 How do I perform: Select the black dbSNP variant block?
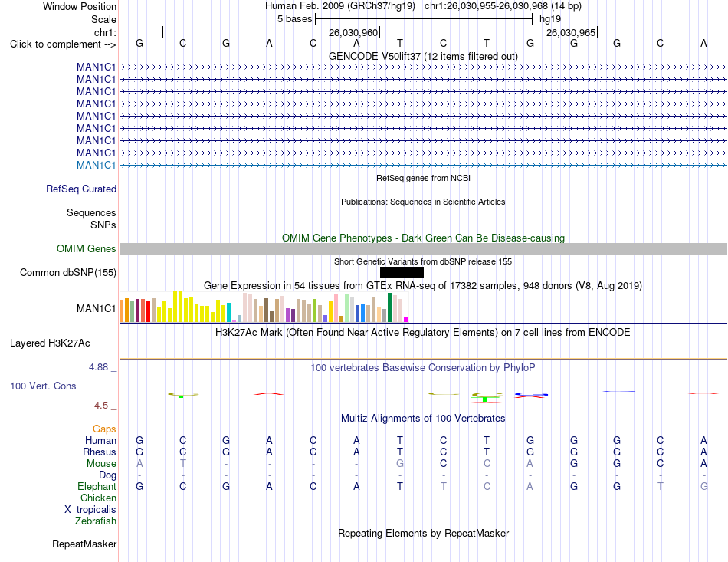tap(402, 273)
